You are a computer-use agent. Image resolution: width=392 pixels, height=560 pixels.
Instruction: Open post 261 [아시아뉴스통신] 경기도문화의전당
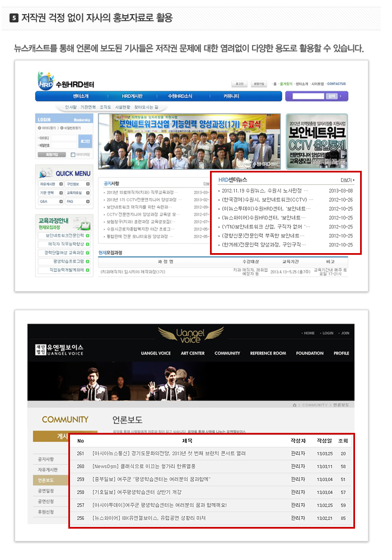pyautogui.click(x=169, y=454)
